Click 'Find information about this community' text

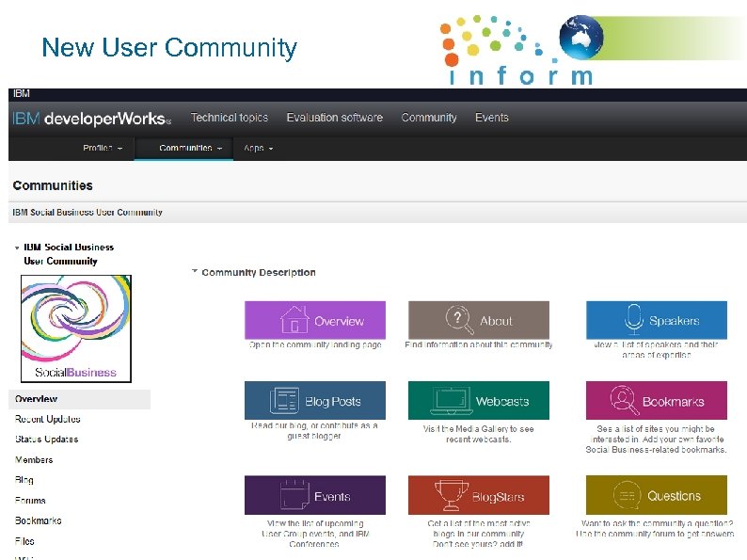tap(479, 344)
